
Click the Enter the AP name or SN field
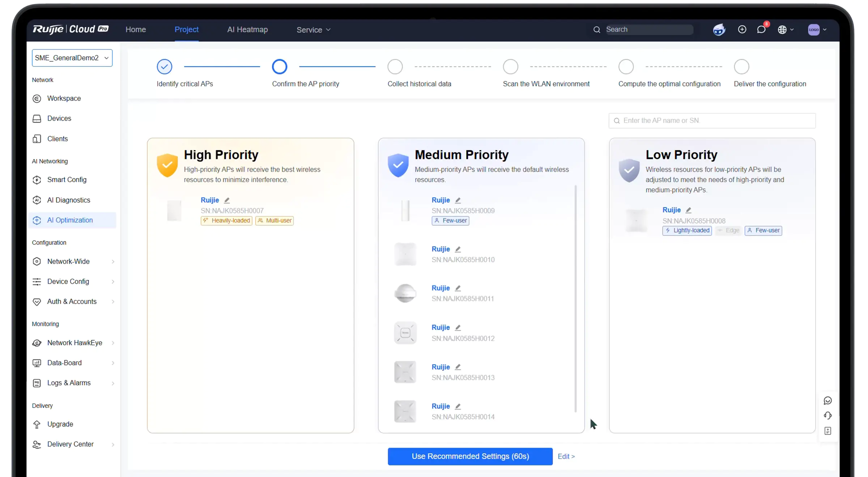[x=712, y=121]
